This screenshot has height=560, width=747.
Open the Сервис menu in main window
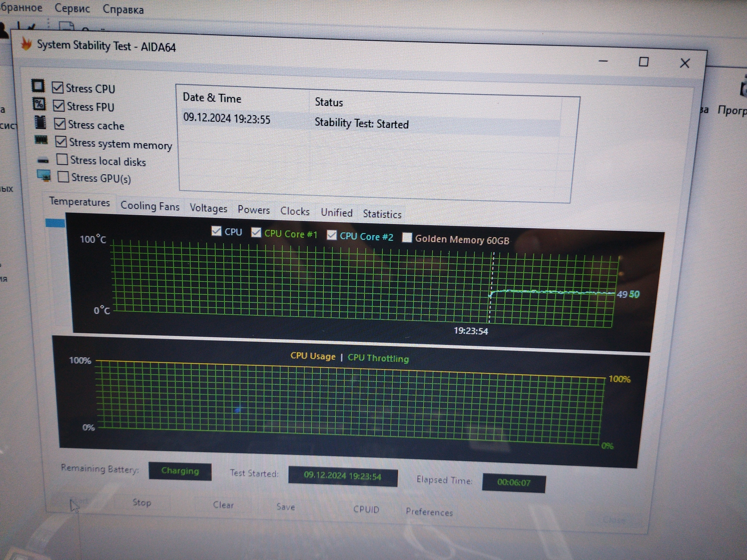coord(72,8)
